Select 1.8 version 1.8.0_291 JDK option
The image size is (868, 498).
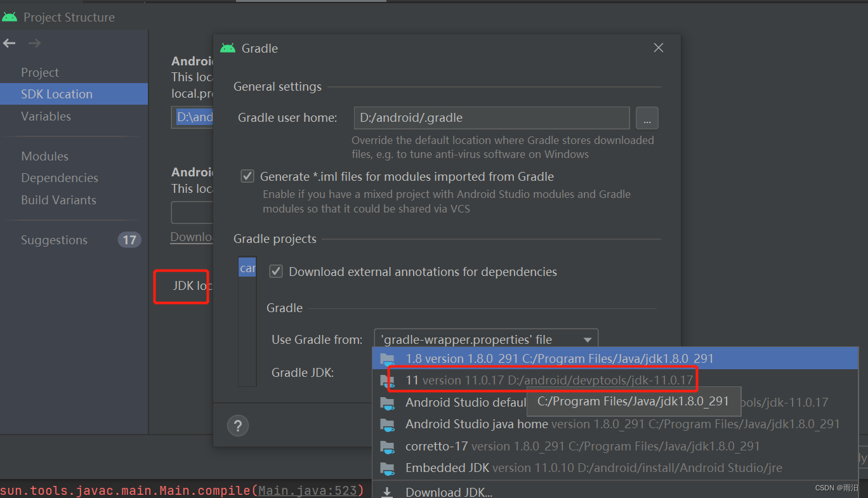click(x=615, y=359)
